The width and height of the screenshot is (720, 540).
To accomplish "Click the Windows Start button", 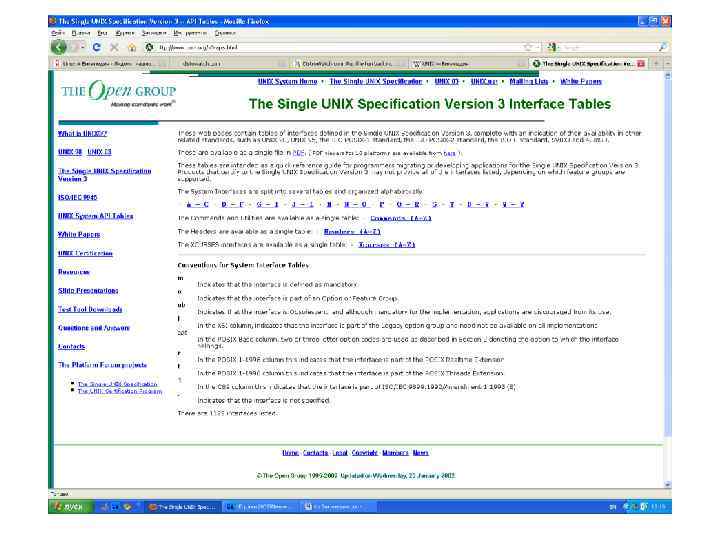I will point(69,507).
